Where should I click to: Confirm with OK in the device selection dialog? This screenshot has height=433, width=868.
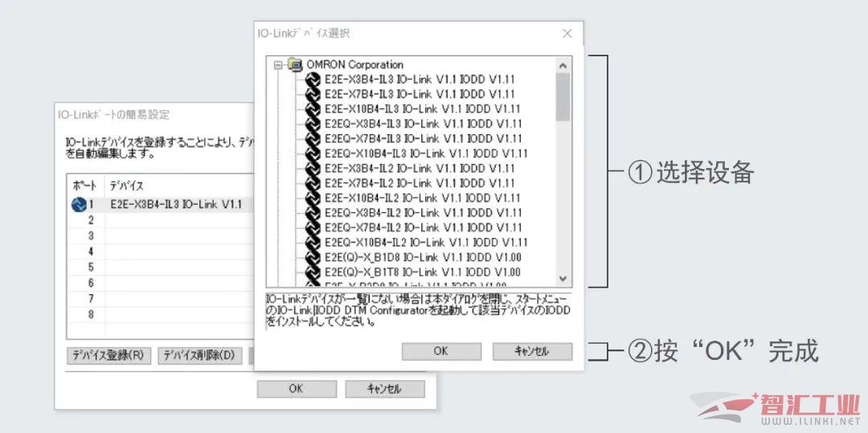441,351
